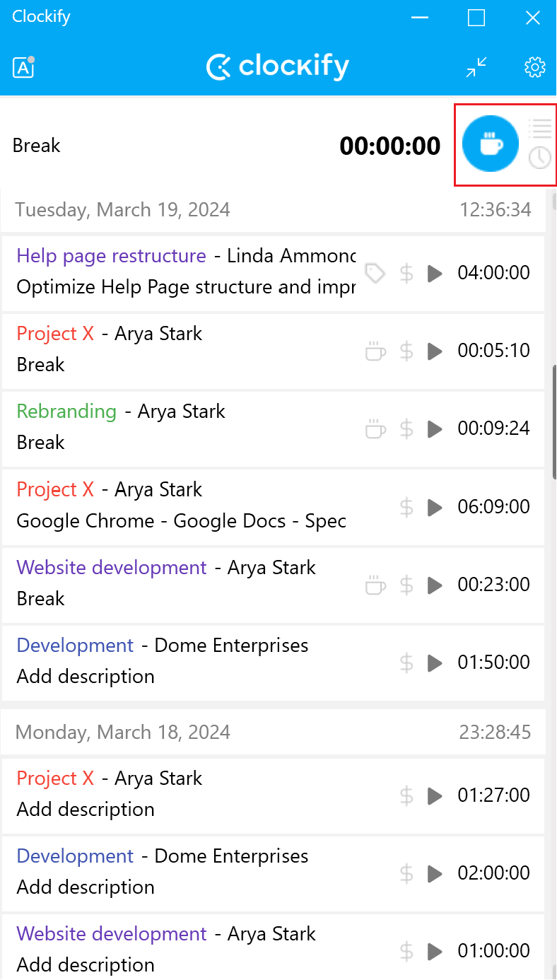Click the Rebranding project label
This screenshot has height=980, width=557.
coord(66,412)
